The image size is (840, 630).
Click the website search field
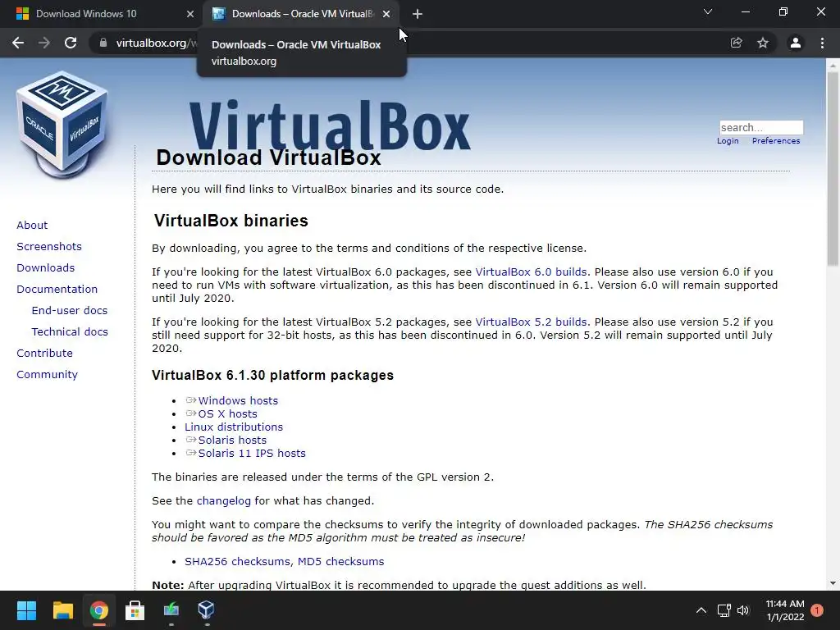click(x=761, y=127)
